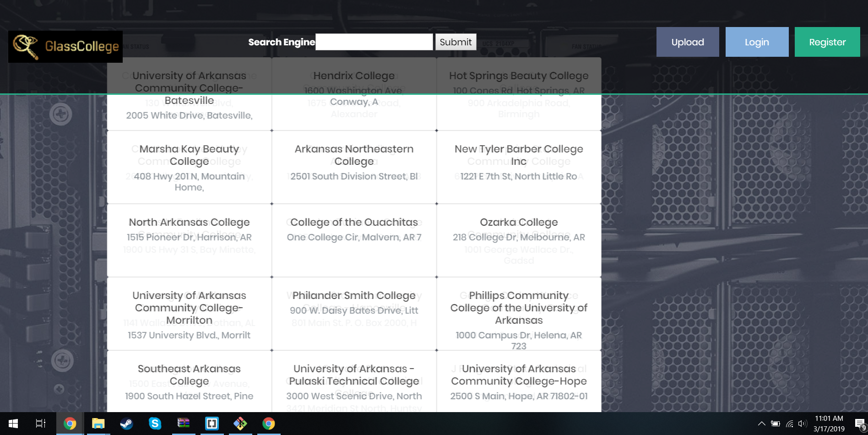Viewport: 868px width, 435px height.
Task: Click address "900 W. Daisy Bates Drive, Litt"
Action: 354,310
